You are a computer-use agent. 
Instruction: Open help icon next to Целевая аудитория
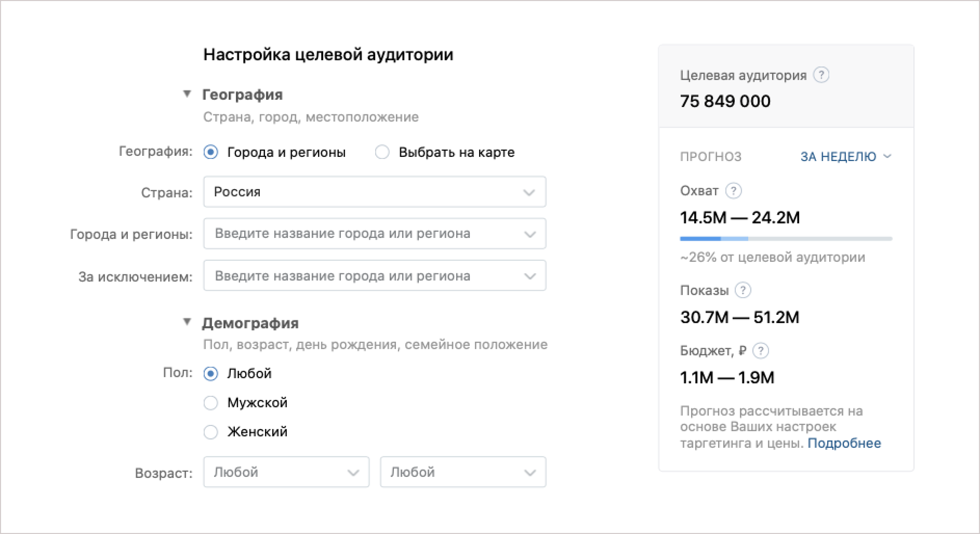pos(821,75)
